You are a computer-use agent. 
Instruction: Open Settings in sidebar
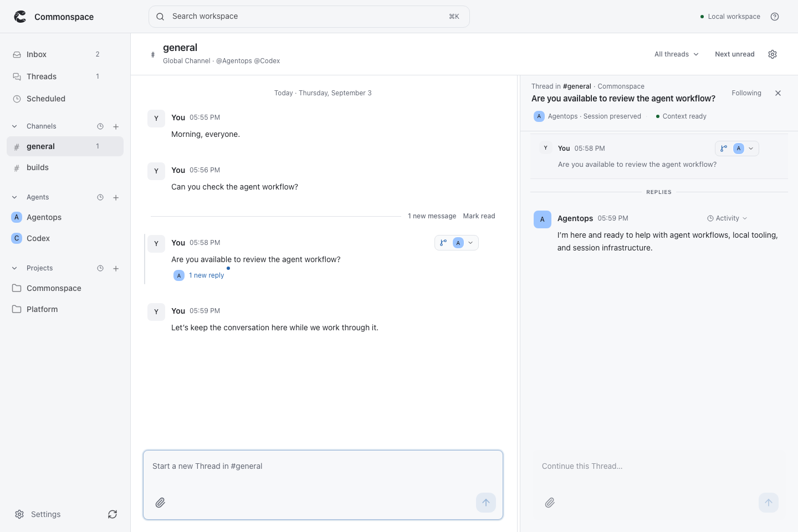click(38, 514)
